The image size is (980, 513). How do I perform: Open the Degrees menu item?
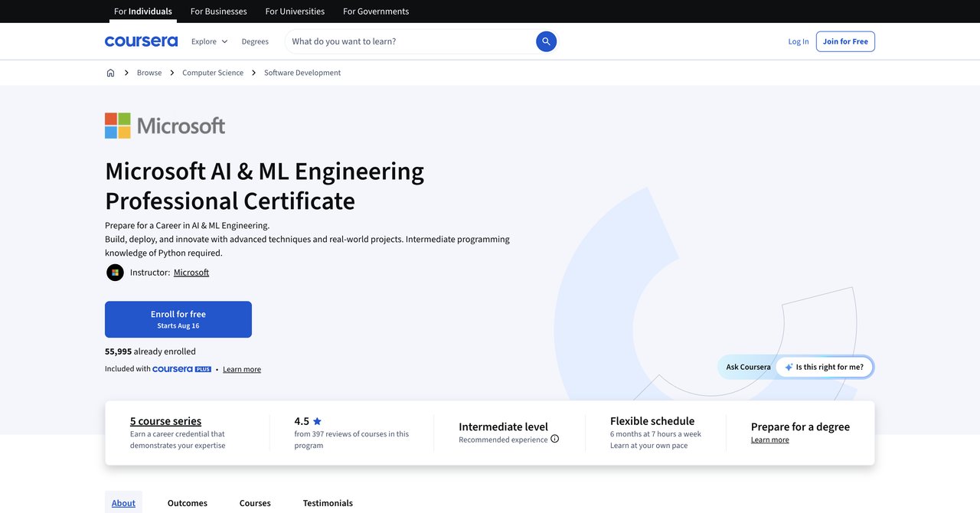[x=255, y=41]
